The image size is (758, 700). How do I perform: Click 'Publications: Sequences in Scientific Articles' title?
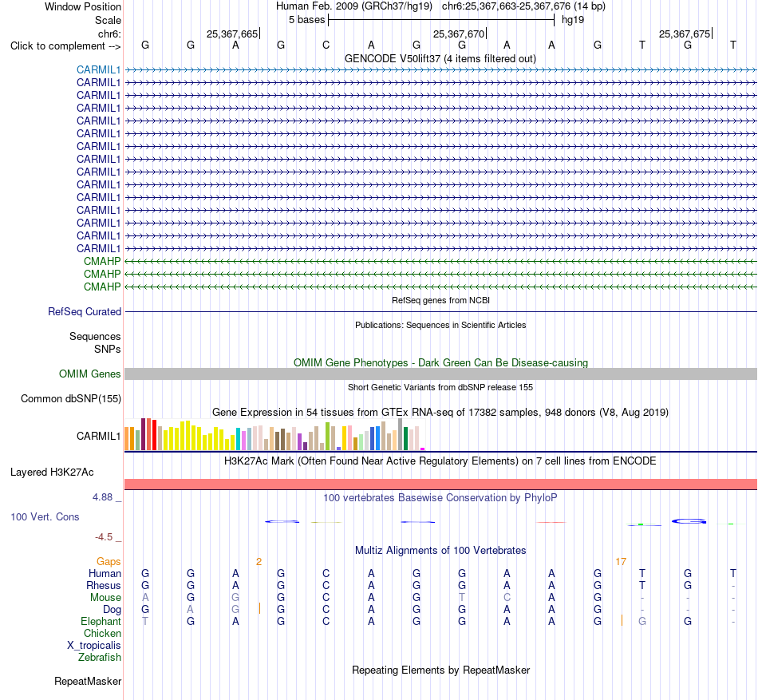pyautogui.click(x=440, y=325)
